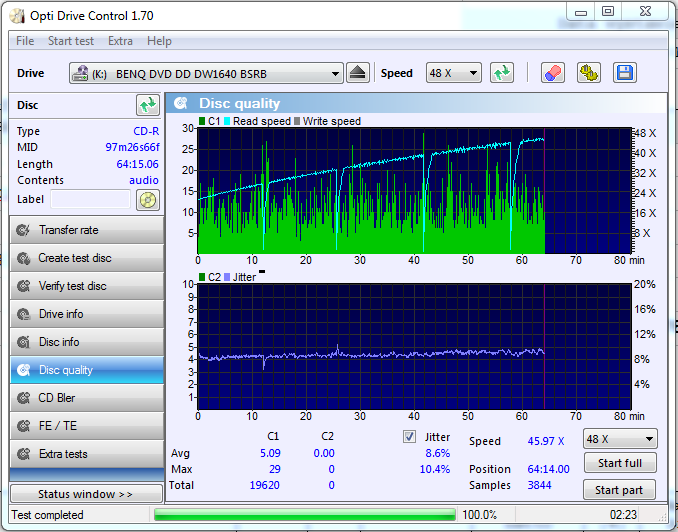Viewport: 678px width, 532px height.
Task: Click into the Label input field
Action: tap(90, 199)
